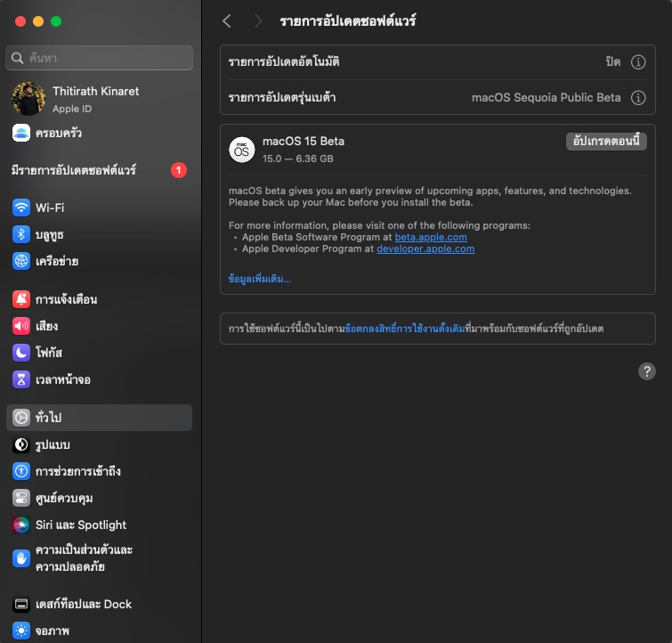The image size is (672, 643).
Task: Open the beta.apple.com link
Action: click(431, 238)
